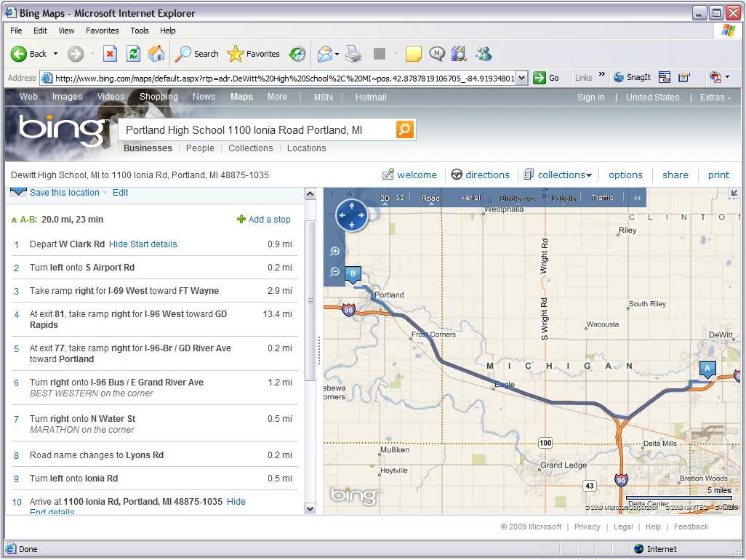Screen dimensions: 746x560
Task: Click the SnagIt toolbar button
Action: tap(632, 77)
